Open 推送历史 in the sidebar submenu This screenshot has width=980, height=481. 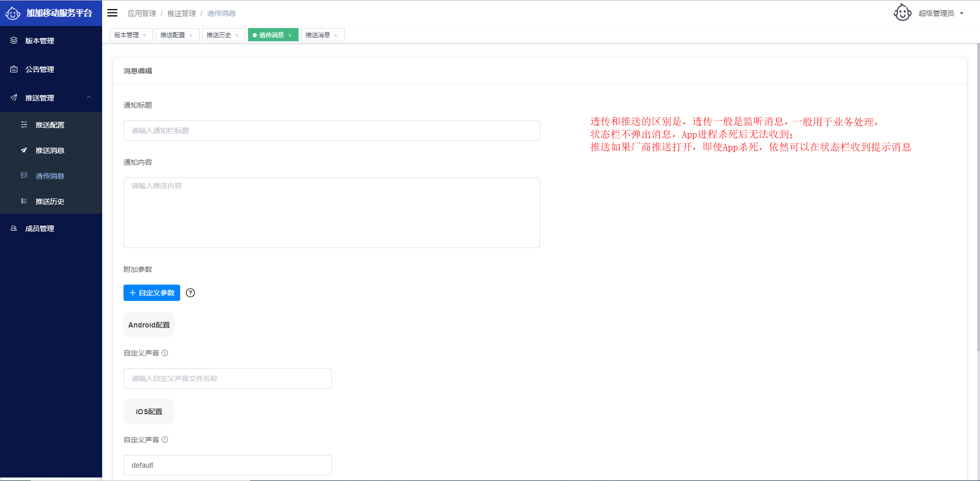pyautogui.click(x=50, y=201)
